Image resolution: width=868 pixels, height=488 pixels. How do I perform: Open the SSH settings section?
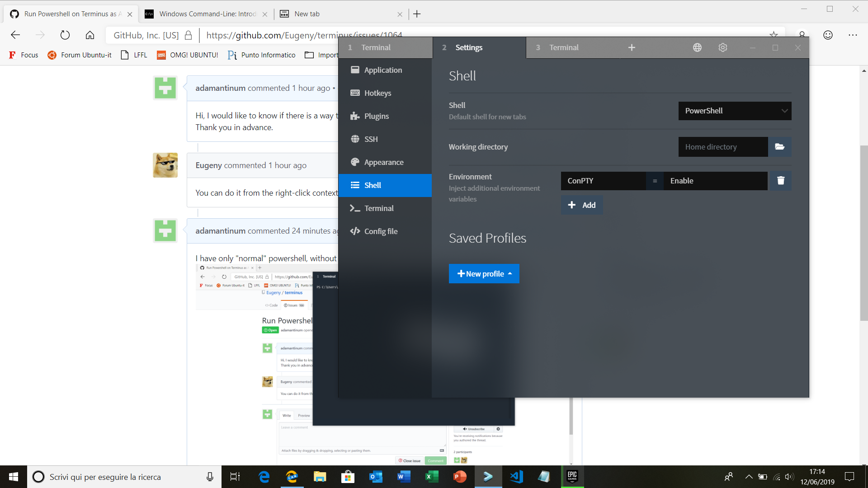coord(371,139)
